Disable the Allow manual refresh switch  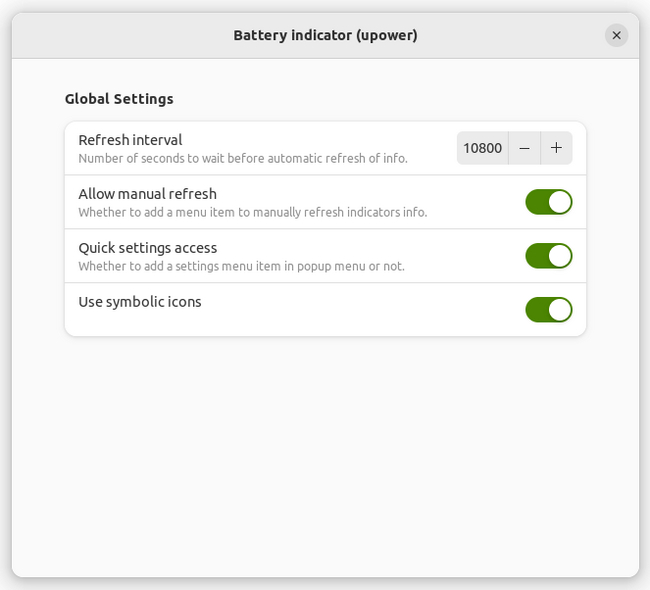coord(548,202)
